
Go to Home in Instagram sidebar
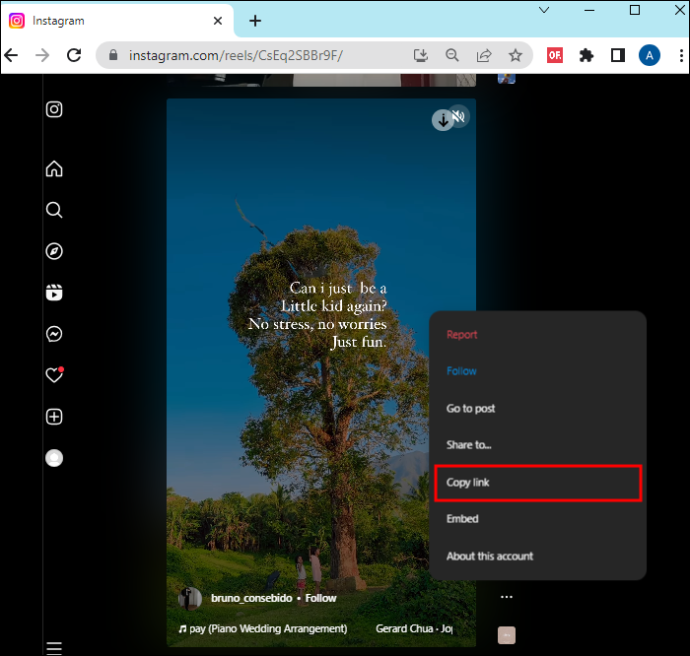(54, 169)
